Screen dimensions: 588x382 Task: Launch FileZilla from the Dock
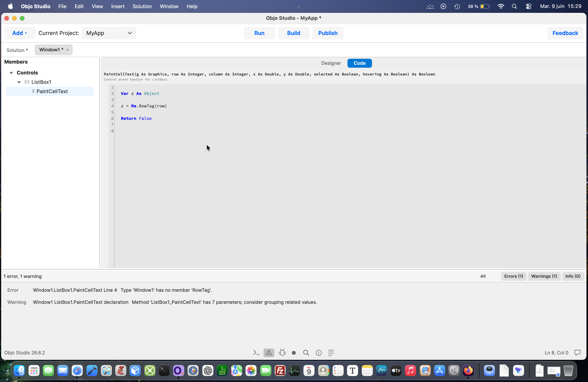(280, 370)
